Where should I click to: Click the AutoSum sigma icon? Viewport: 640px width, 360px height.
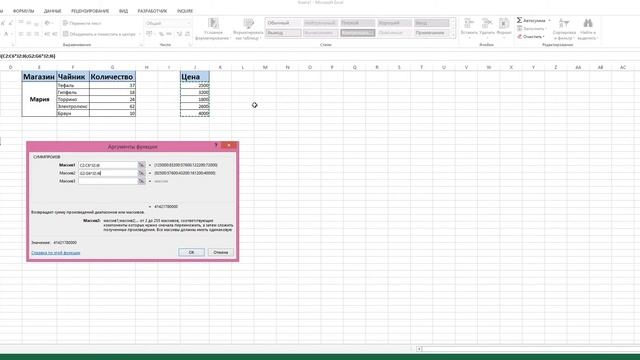[519, 20]
